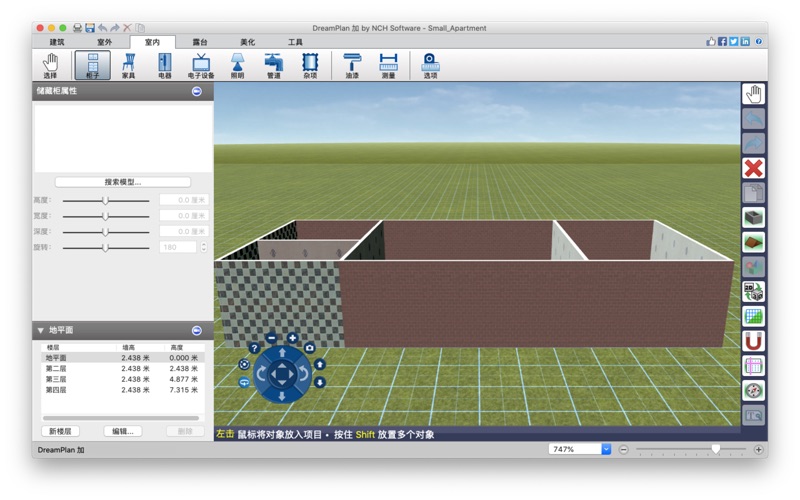Select the 家具 furniture tool
800x500 pixels.
pos(128,65)
